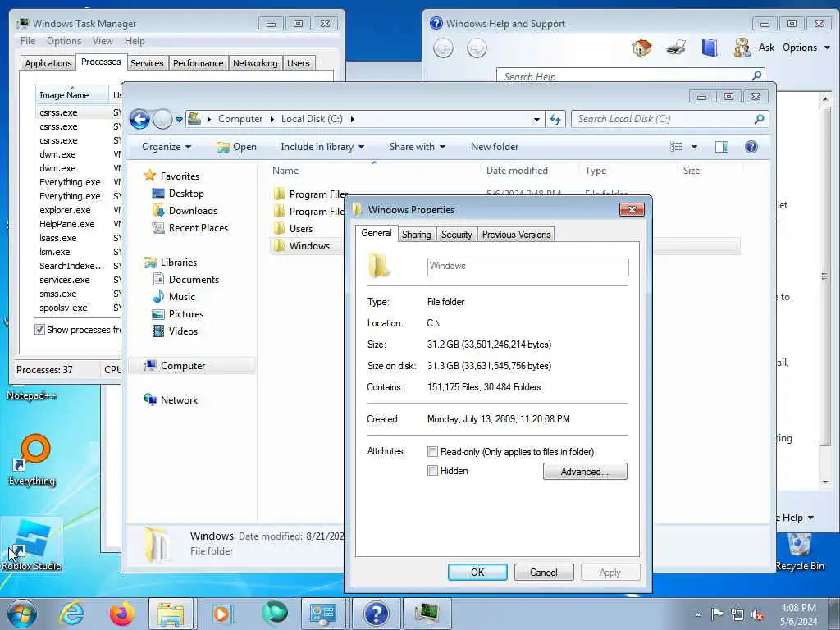The height and width of the screenshot is (630, 840).
Task: Click the Windows Start button
Action: click(22, 614)
